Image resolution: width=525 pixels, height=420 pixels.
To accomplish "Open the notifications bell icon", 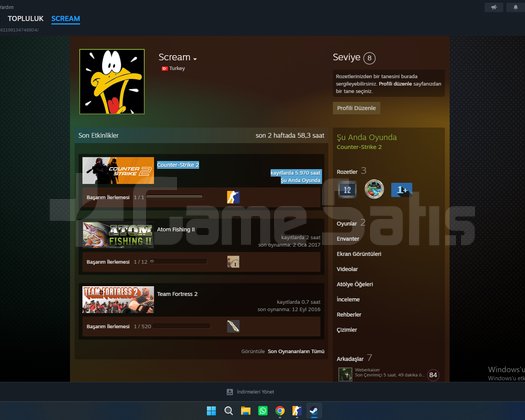I will tap(516, 7).
